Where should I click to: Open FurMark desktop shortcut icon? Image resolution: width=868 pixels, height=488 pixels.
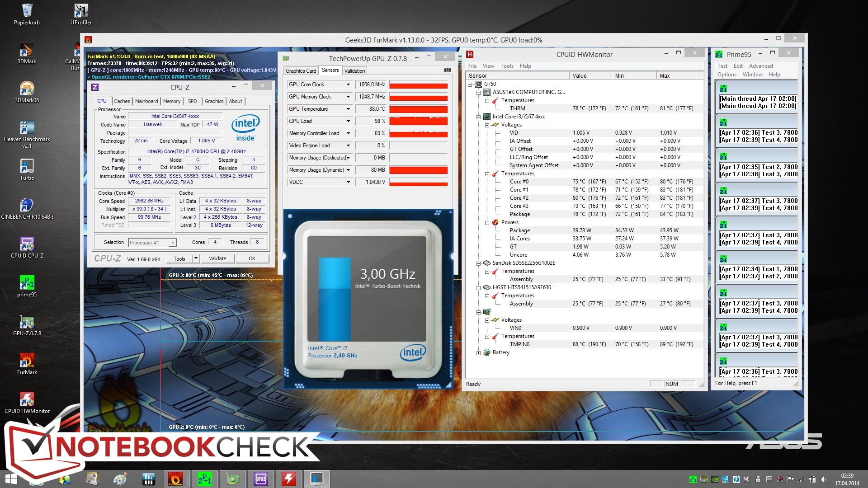tap(27, 361)
